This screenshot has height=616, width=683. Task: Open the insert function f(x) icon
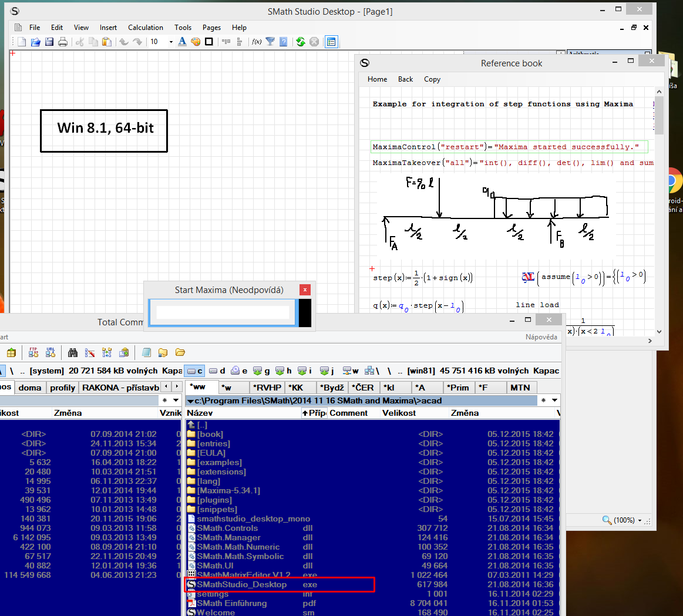(257, 42)
